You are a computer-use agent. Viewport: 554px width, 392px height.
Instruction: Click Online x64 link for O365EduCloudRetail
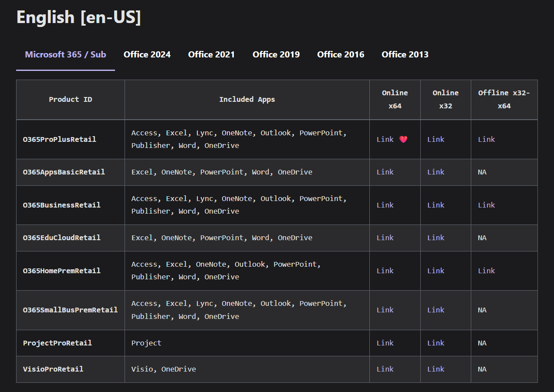click(x=385, y=238)
